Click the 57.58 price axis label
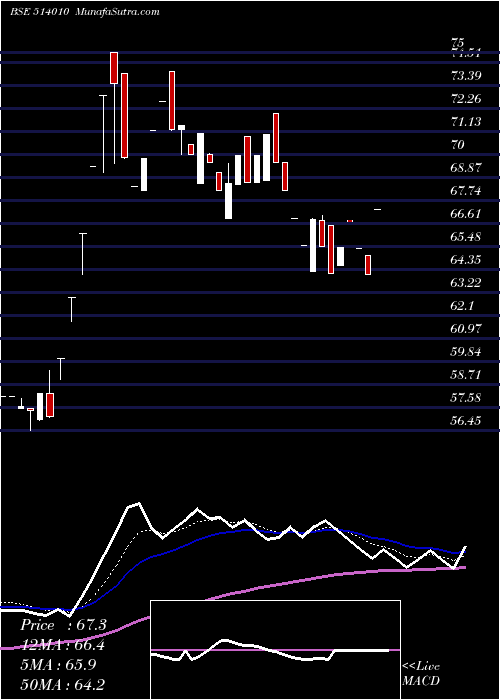Viewport: 500px width, 700px height. coord(466,397)
